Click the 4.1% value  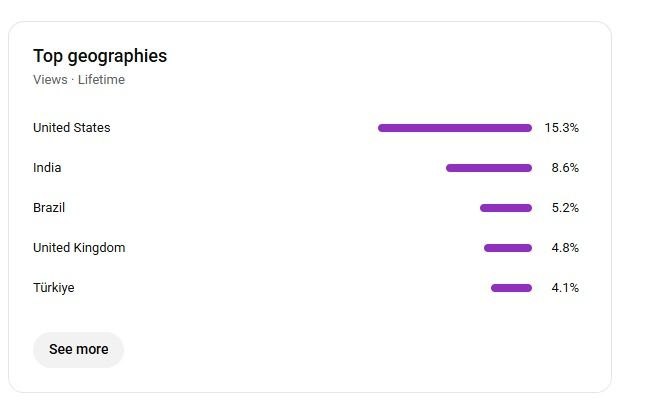pyautogui.click(x=565, y=288)
